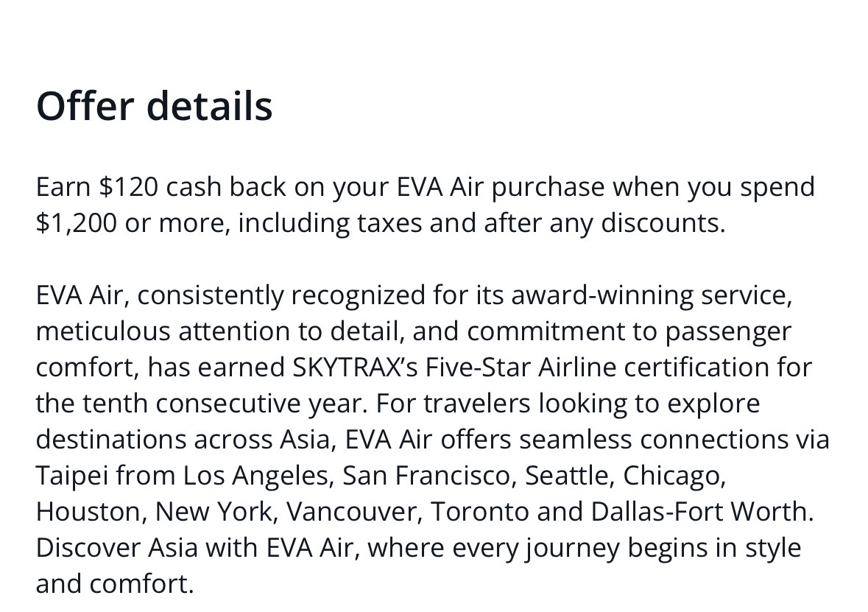
Task: Click the word "Taipei"
Action: tap(71, 476)
